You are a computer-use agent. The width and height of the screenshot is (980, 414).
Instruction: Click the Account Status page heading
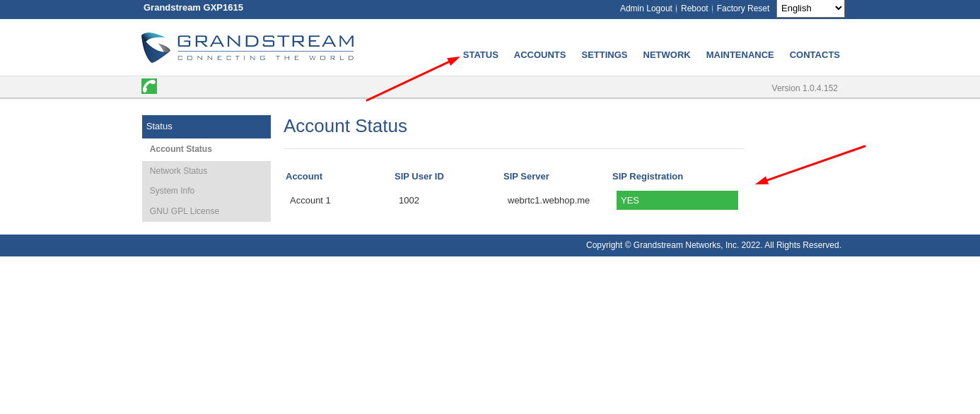pos(345,126)
